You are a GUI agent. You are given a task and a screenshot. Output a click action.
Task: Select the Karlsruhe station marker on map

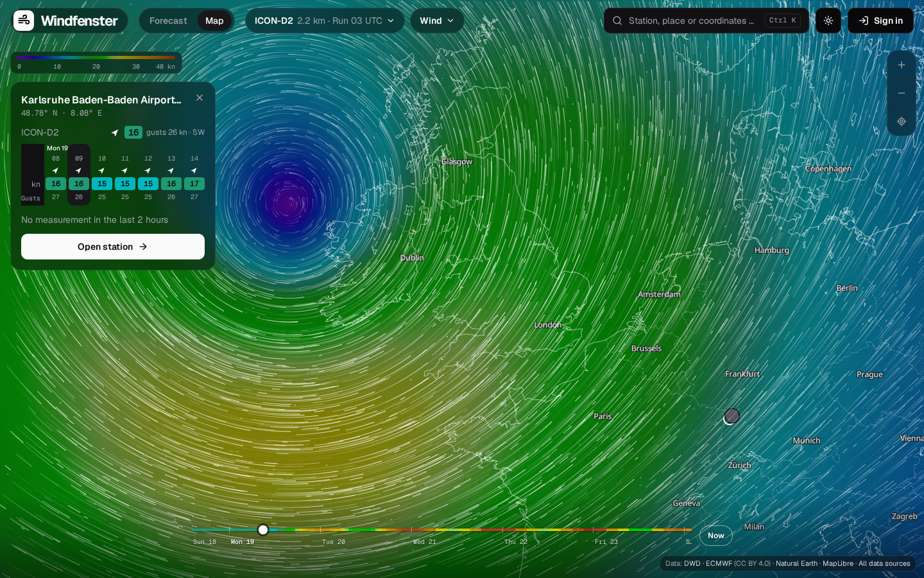point(732,416)
